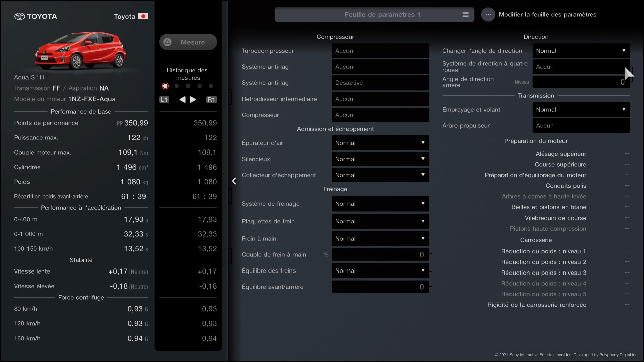Screen dimensions: 644x362
Task: Collapse the side panel with chevron arrow
Action: (x=234, y=181)
